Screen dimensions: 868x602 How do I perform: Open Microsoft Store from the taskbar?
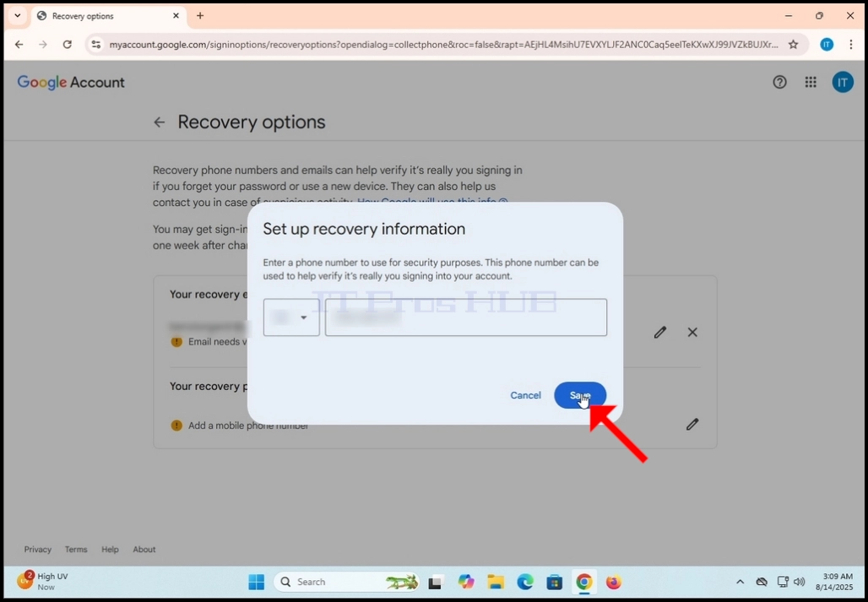coord(554,582)
